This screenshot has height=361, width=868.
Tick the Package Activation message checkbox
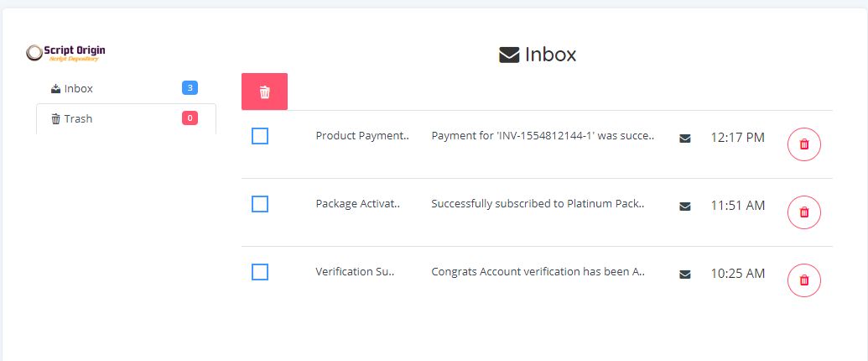click(x=260, y=204)
